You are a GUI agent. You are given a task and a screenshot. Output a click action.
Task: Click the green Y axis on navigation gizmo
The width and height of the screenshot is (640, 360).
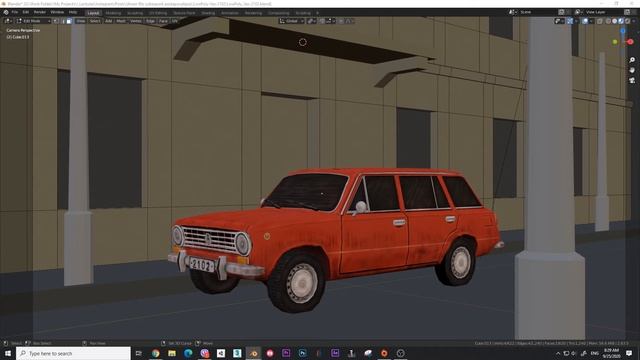point(615,42)
